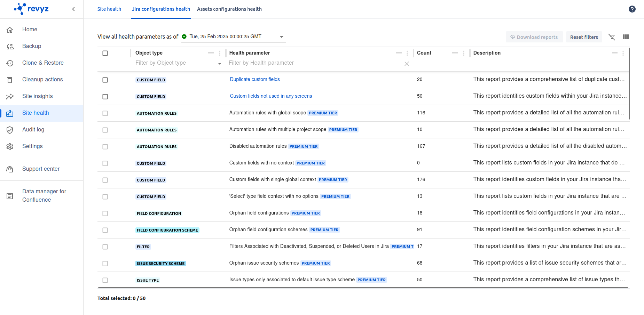Click the Site insights chart icon
The width and height of the screenshot is (644, 315).
10,96
